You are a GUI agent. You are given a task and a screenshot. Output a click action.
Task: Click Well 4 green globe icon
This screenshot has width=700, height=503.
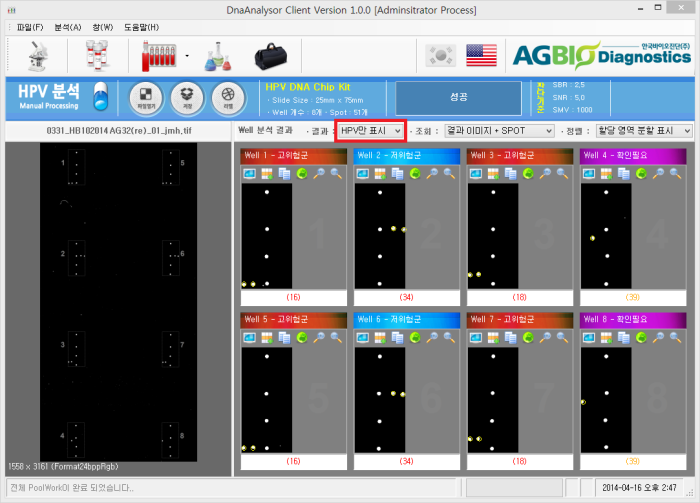point(641,174)
